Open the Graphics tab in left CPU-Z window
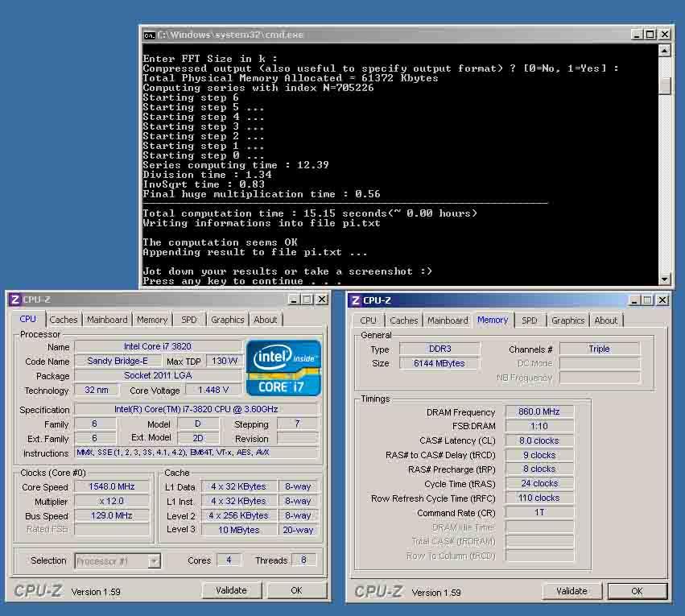This screenshot has height=616, width=685. [x=227, y=320]
